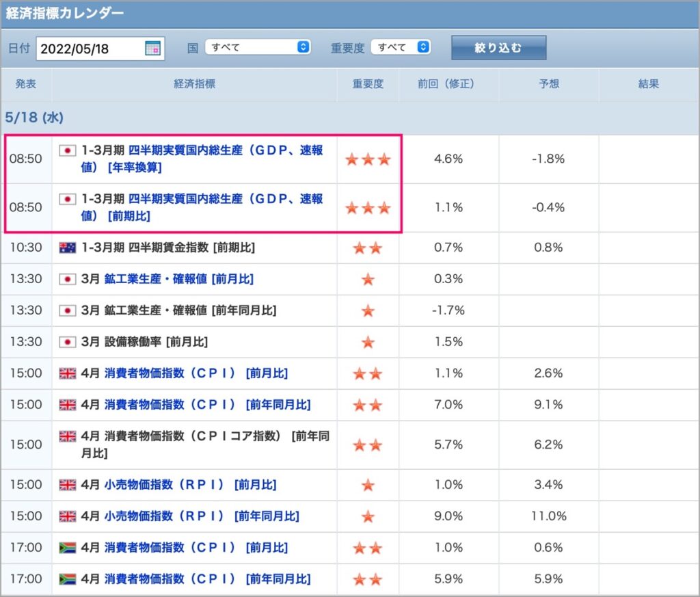Click two-star rating of 四半期賃金指数 row
The height and width of the screenshot is (597, 700).
(368, 248)
